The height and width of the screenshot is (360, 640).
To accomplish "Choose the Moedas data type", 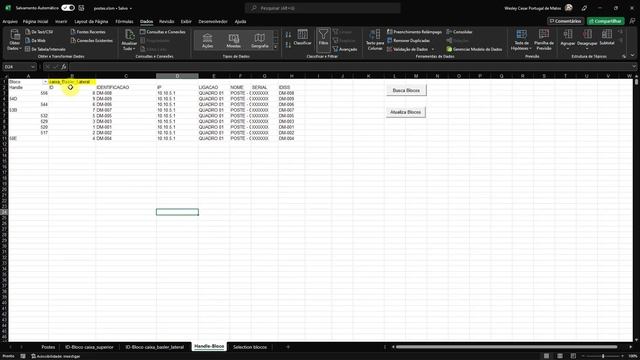I will (233, 41).
